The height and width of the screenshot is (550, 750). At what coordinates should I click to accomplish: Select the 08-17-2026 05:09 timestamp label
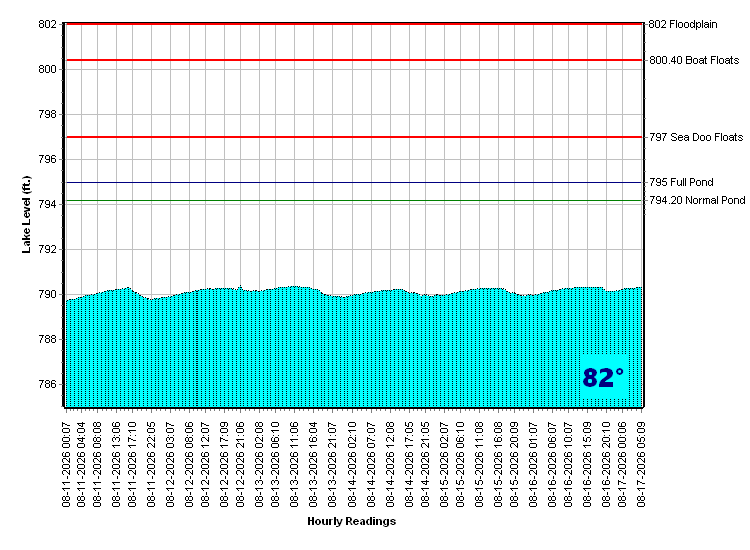coord(641,464)
